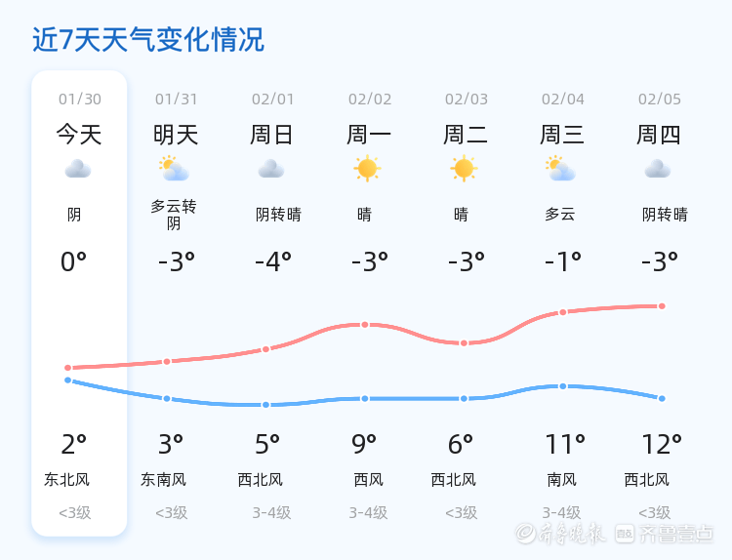Click the partly cloudy icon under 明天
The width and height of the screenshot is (732, 560).
coord(174,169)
